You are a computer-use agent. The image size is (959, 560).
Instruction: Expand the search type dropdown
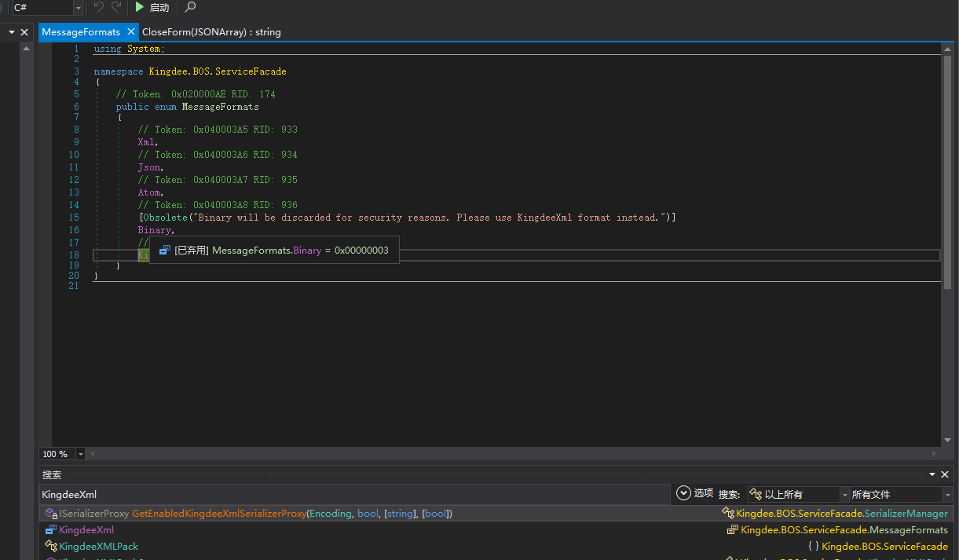pos(844,495)
